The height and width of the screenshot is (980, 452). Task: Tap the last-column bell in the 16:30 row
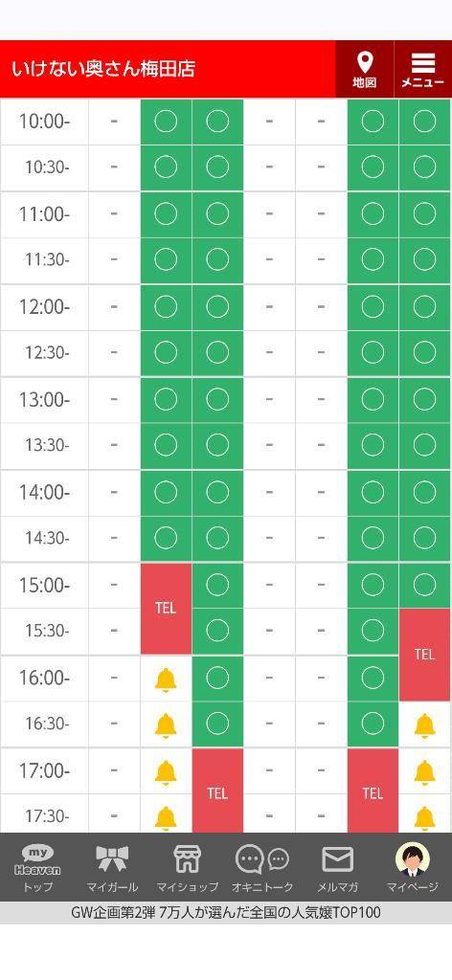click(424, 725)
